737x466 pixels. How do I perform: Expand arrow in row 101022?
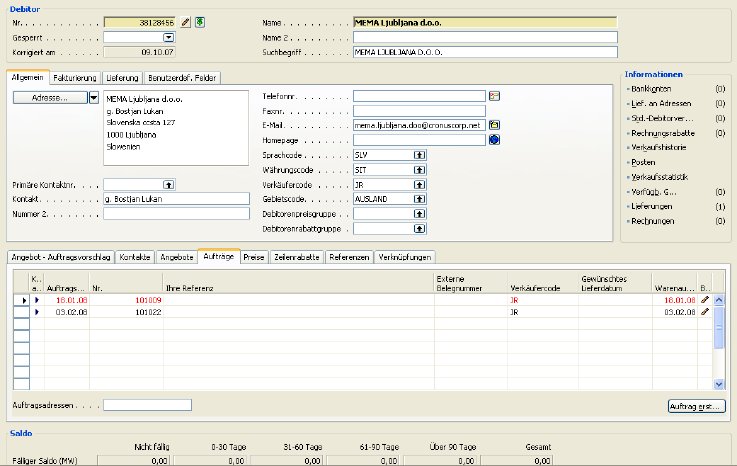point(37,312)
